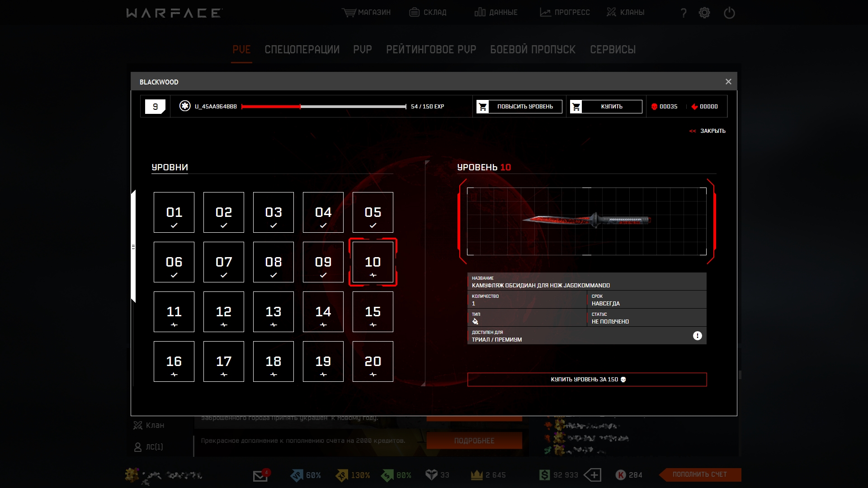
Task: Click the knife preview image
Action: (587, 221)
